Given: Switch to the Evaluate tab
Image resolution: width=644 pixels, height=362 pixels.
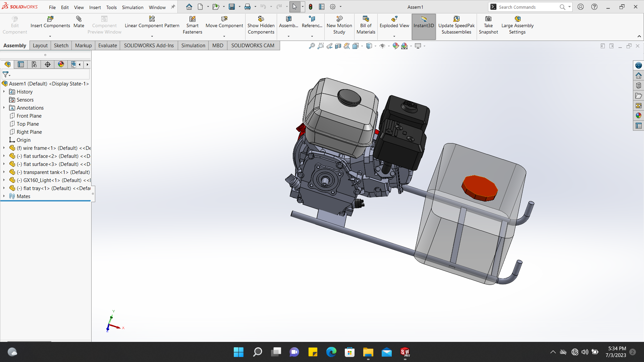Looking at the screenshot, I should pos(107,46).
